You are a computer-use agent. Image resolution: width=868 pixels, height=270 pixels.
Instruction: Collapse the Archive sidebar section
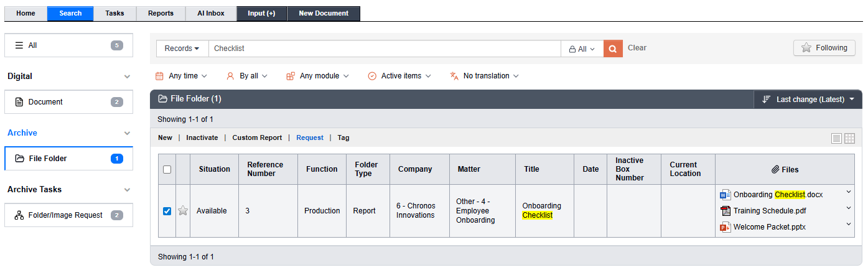pos(128,133)
